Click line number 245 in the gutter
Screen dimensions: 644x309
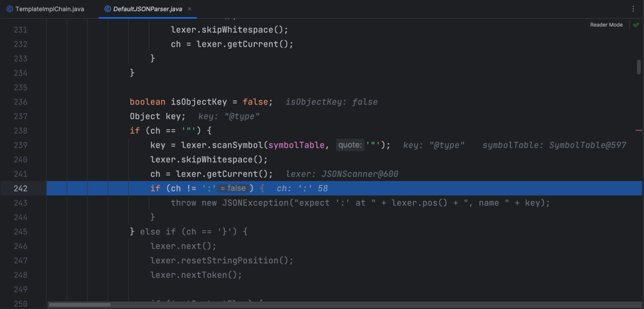pos(20,232)
